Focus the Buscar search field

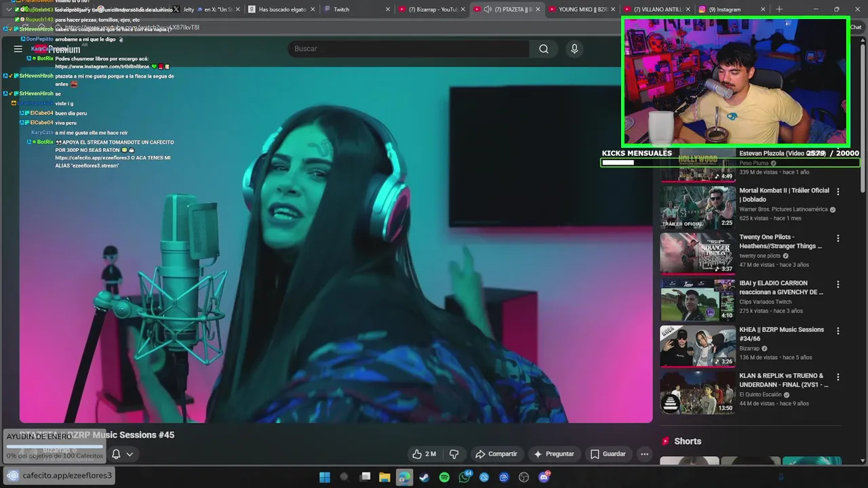[x=409, y=49]
